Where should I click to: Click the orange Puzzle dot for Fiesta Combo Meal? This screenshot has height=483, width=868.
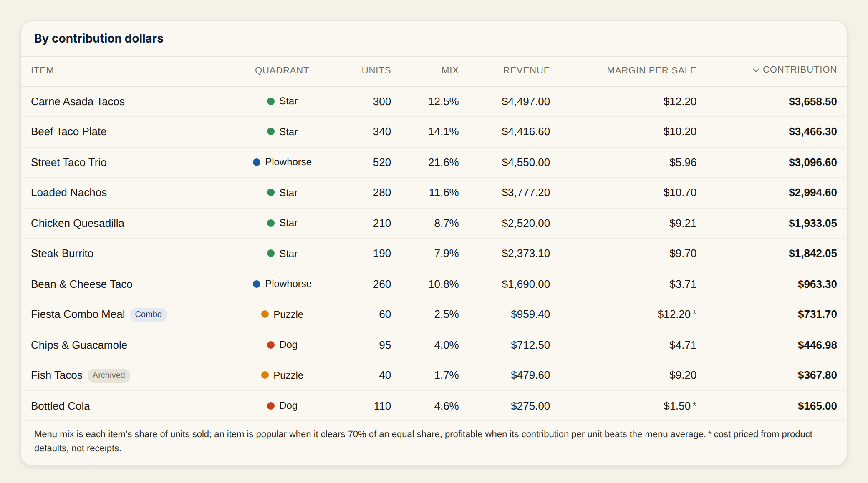coord(265,314)
